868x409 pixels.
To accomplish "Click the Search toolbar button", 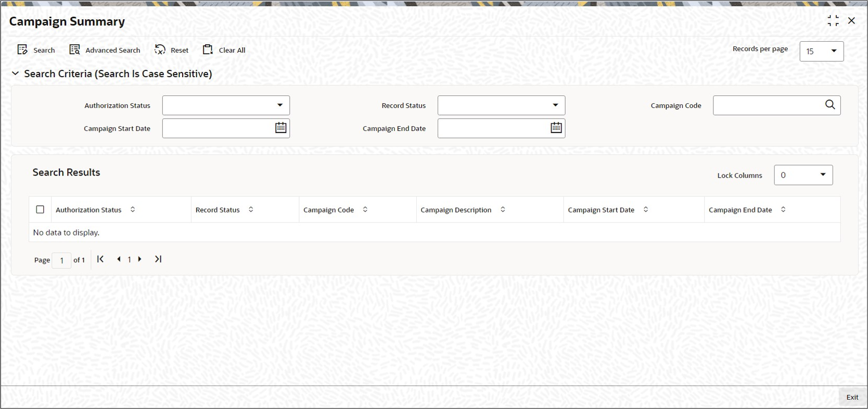I will pos(36,50).
